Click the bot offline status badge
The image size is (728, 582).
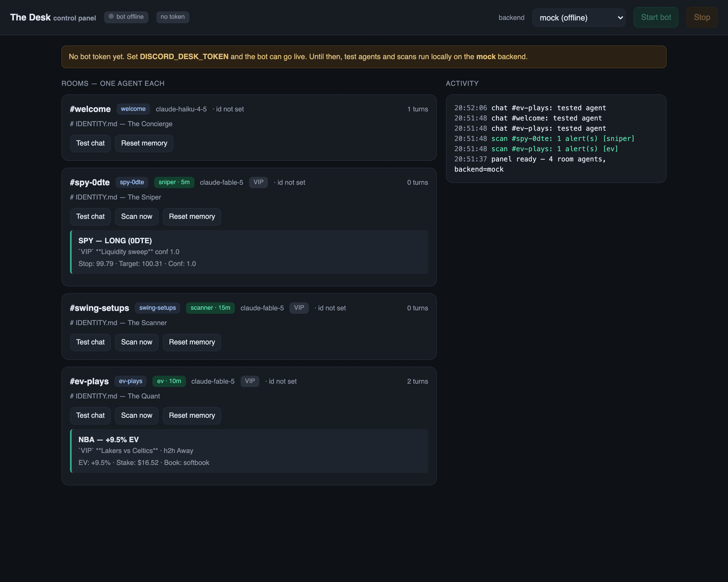[126, 17]
